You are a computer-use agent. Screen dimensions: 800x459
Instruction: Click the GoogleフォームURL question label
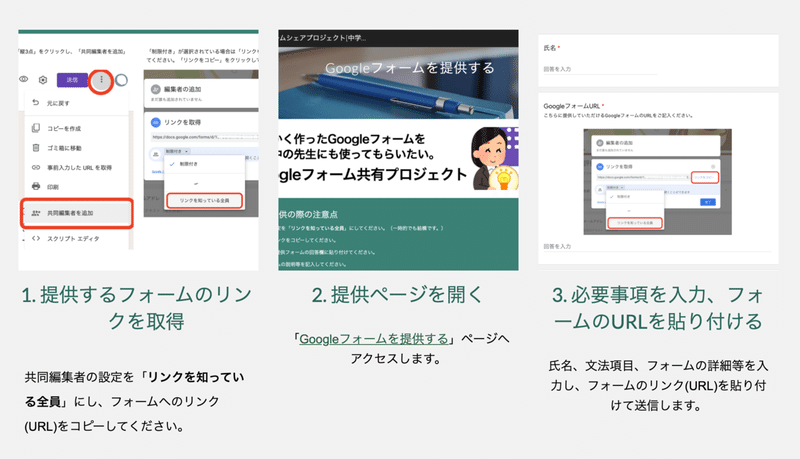[x=571, y=106]
